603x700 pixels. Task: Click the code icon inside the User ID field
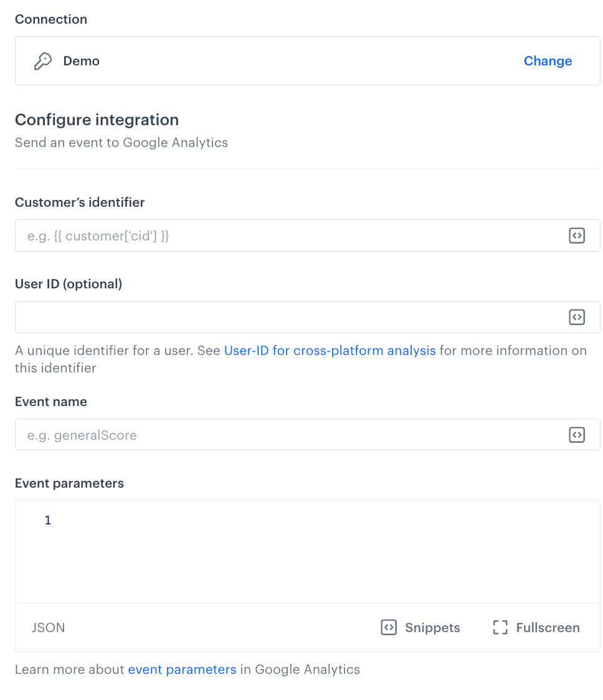pyautogui.click(x=576, y=317)
